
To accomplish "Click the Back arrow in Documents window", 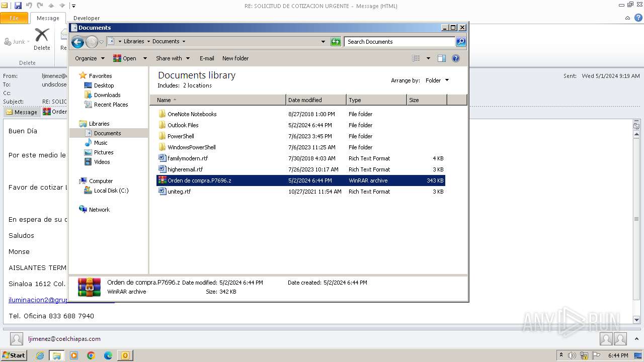I will pyautogui.click(x=77, y=42).
